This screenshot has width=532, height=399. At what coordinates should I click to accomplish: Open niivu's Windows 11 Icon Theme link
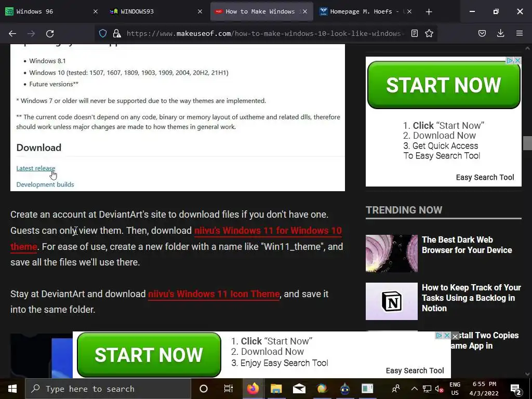pyautogui.click(x=214, y=294)
